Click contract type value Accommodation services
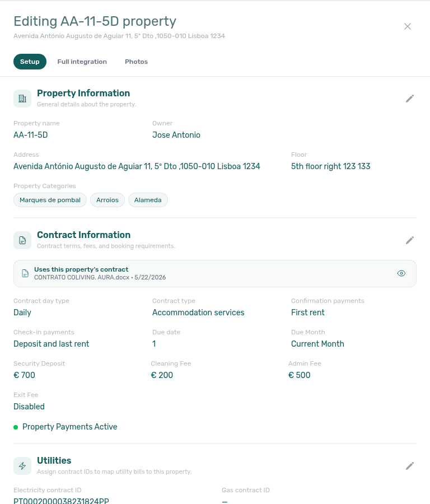This screenshot has height=504, width=430. click(x=198, y=312)
